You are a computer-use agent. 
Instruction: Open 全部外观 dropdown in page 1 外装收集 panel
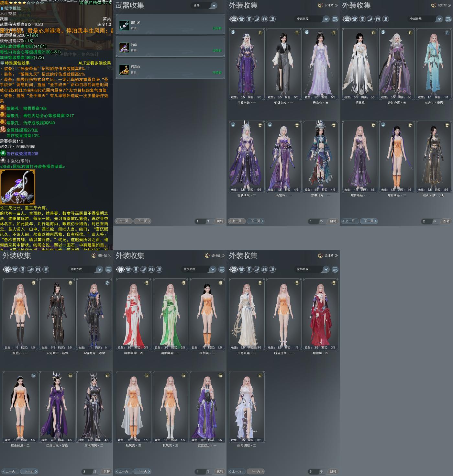(312, 19)
